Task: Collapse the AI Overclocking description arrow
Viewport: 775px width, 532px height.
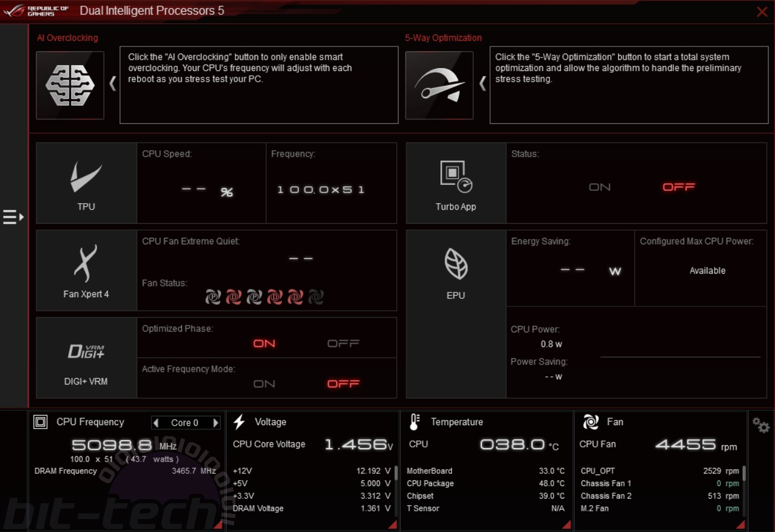Action: [x=113, y=84]
